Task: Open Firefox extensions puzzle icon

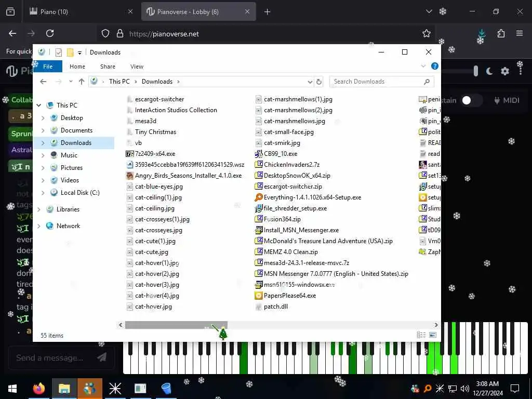Action: (x=501, y=33)
